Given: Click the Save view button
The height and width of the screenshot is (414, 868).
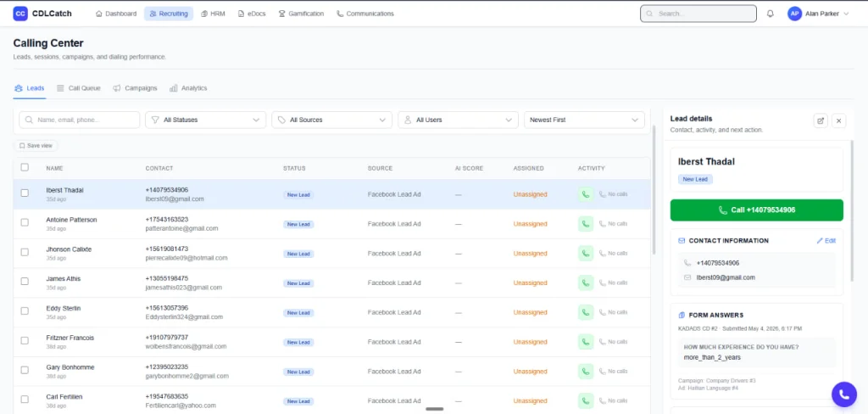Looking at the screenshot, I should coord(36,146).
